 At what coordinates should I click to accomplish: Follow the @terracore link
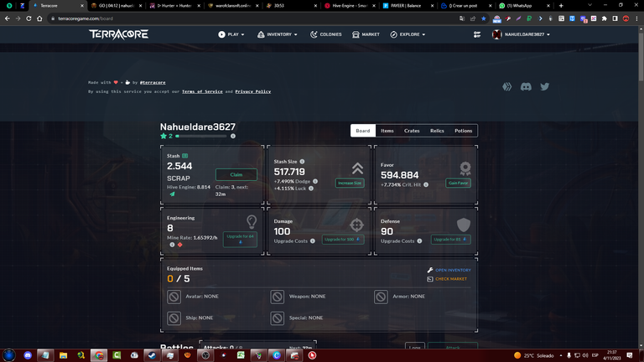tap(153, 82)
